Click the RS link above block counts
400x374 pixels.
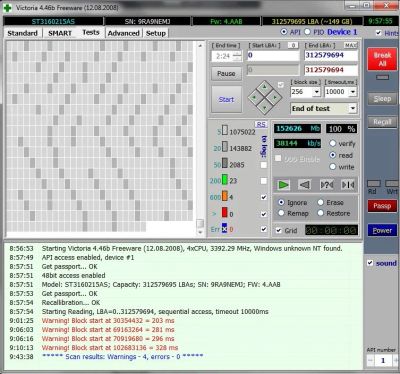[x=261, y=124]
